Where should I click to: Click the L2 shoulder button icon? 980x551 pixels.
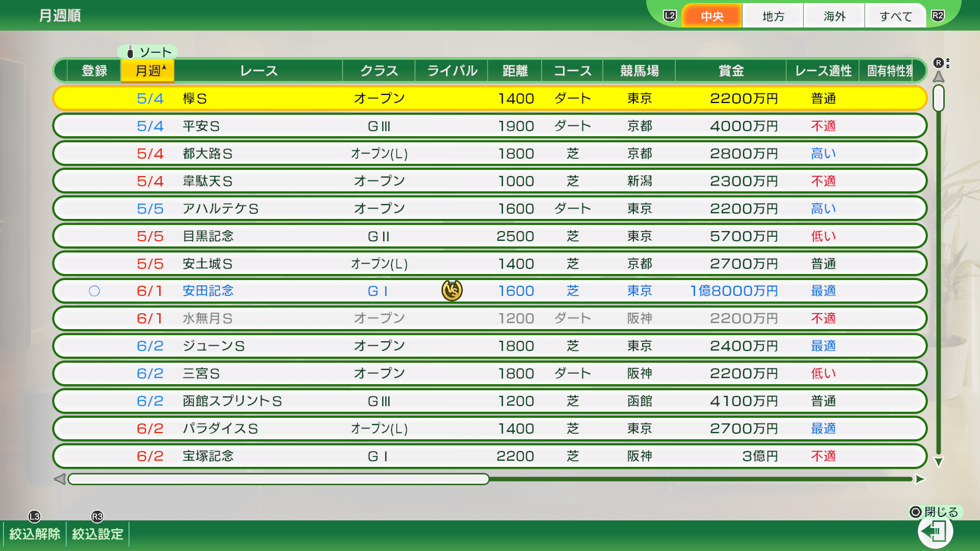tap(670, 16)
